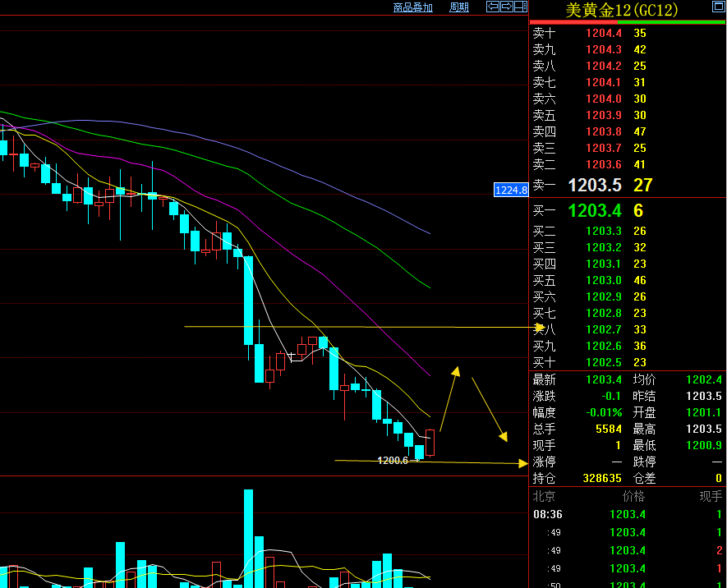Viewport: 727px width, 588px height.
Task: Click the square window icon beside 美黄金12 title
Action: (717, 7)
